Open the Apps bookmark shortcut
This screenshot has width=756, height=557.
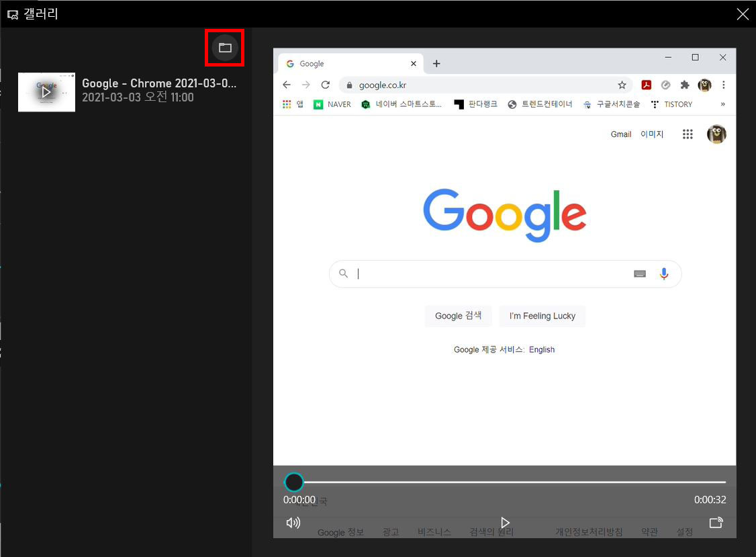click(293, 104)
